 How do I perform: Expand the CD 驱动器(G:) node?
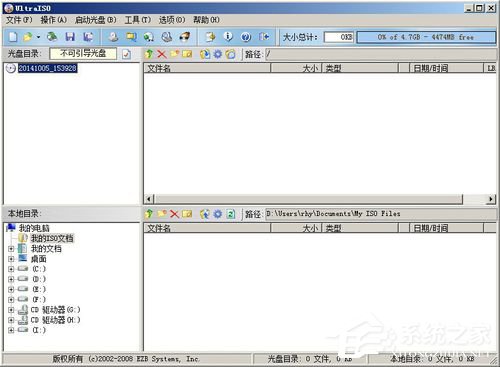[11, 310]
